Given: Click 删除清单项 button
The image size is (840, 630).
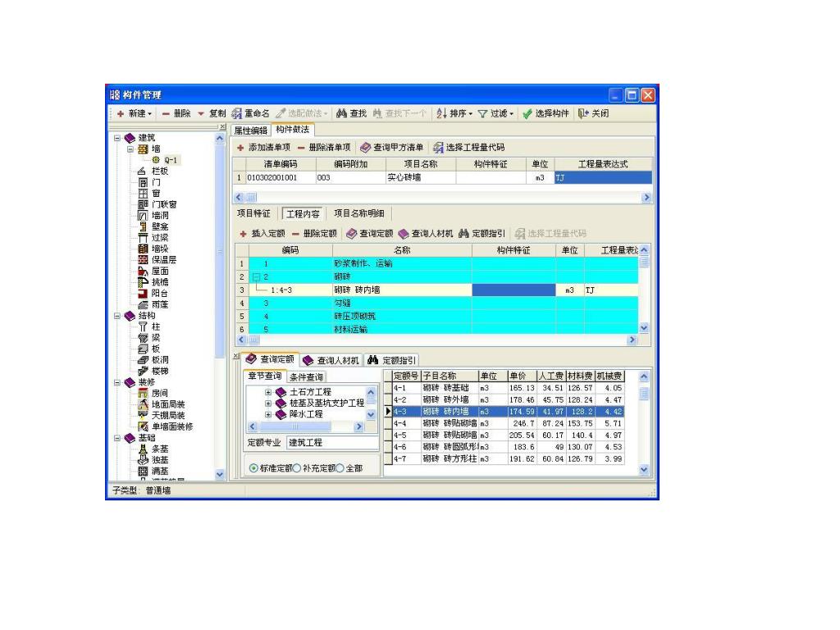Looking at the screenshot, I should pyautogui.click(x=324, y=148).
